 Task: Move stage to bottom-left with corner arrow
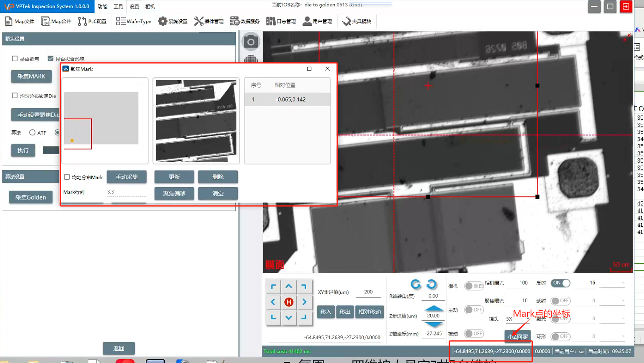point(273,317)
